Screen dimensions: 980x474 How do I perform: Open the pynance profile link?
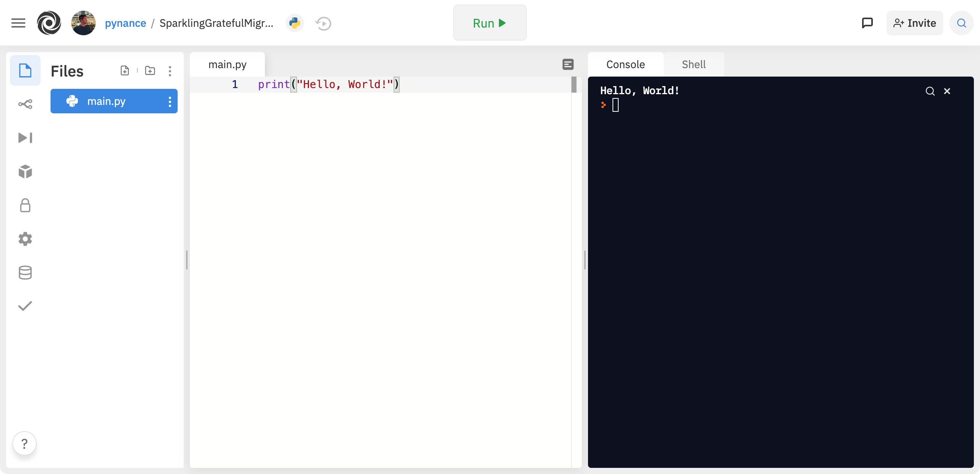coord(126,23)
